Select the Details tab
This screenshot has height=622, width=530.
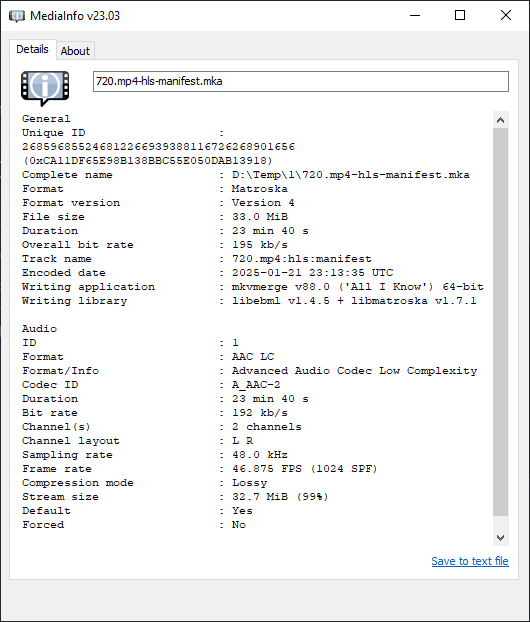tap(33, 49)
